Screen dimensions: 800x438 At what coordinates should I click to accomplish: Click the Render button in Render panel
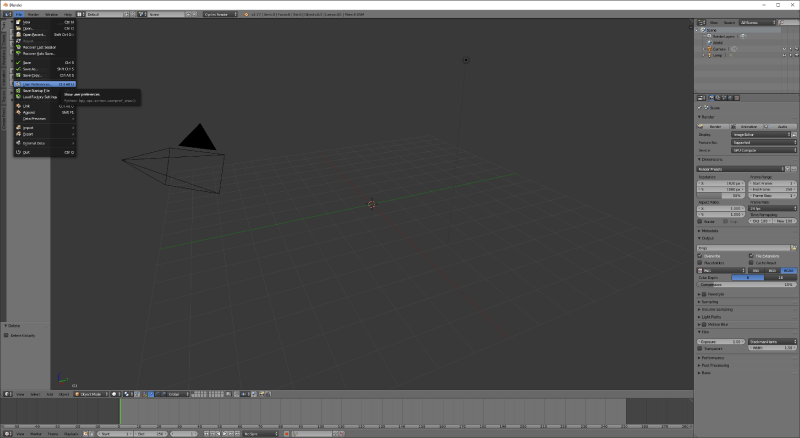point(712,126)
